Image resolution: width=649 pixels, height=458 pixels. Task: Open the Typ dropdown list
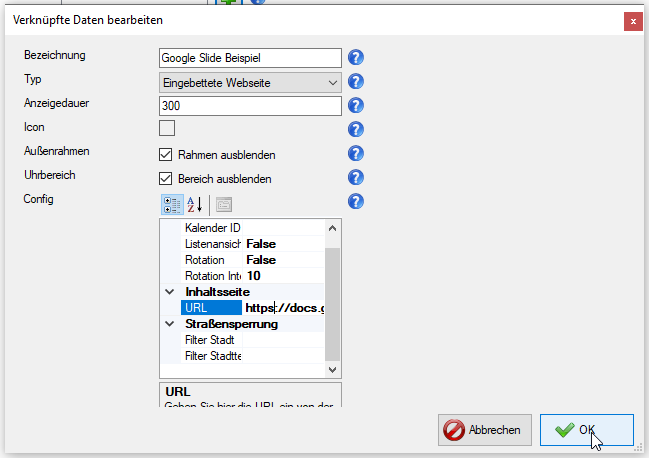[x=333, y=82]
